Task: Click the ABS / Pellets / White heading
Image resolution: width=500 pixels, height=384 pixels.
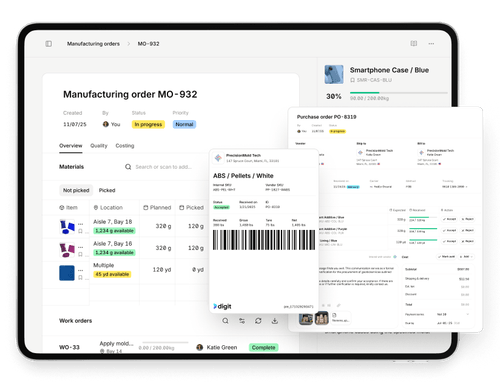Action: point(243,176)
